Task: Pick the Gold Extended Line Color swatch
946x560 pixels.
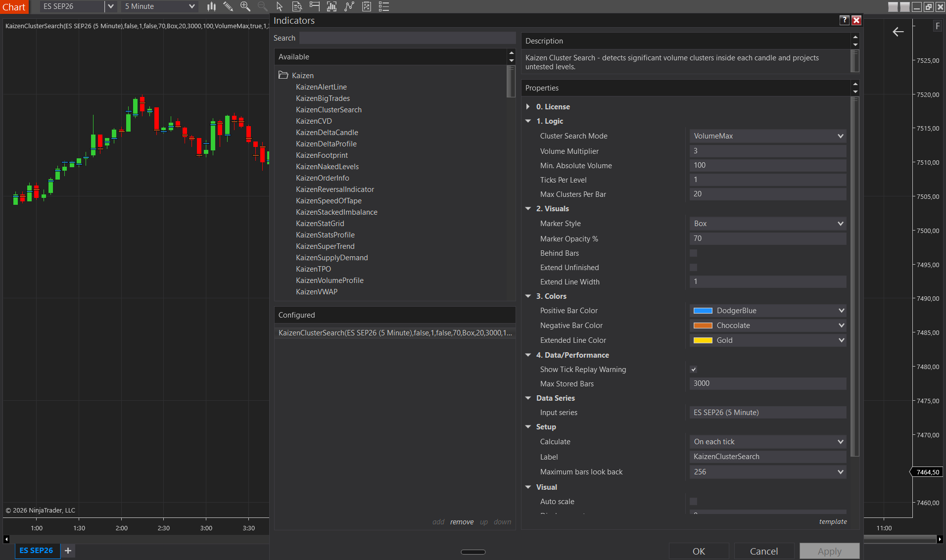Action: (x=703, y=340)
